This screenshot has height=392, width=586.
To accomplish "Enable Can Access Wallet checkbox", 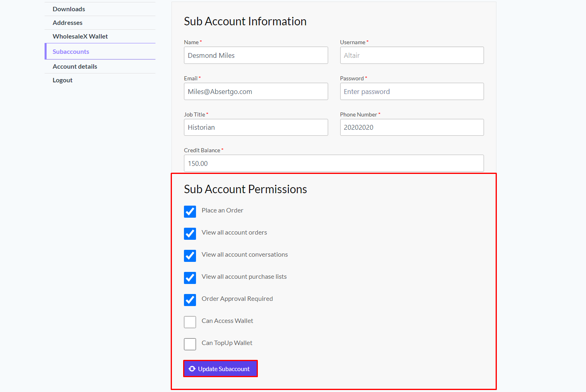I will (x=190, y=322).
